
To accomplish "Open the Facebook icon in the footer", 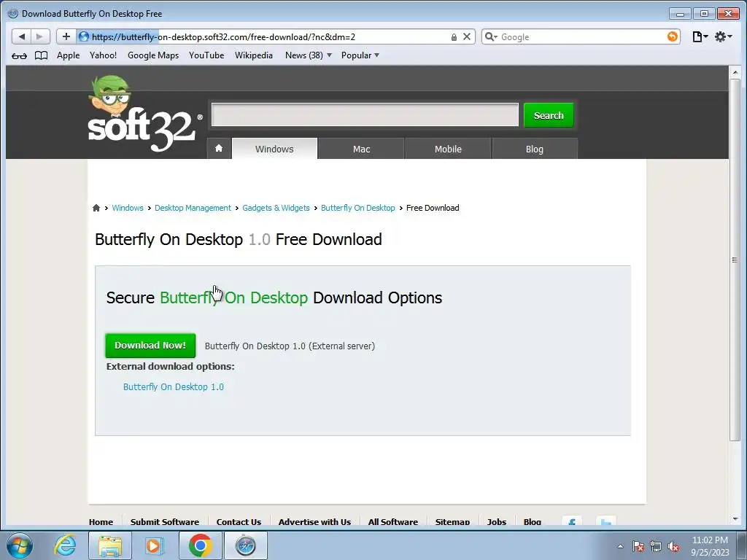I will [572, 522].
